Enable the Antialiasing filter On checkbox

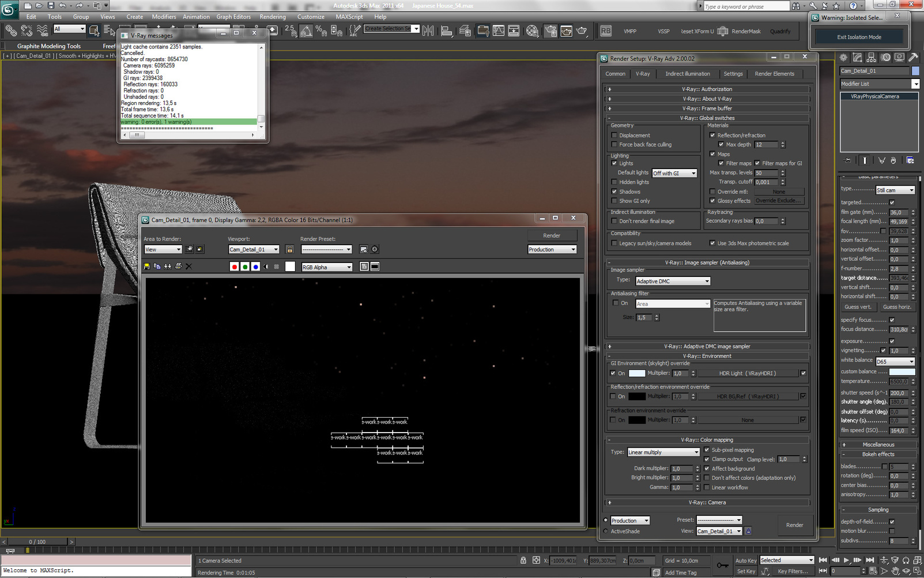point(616,303)
